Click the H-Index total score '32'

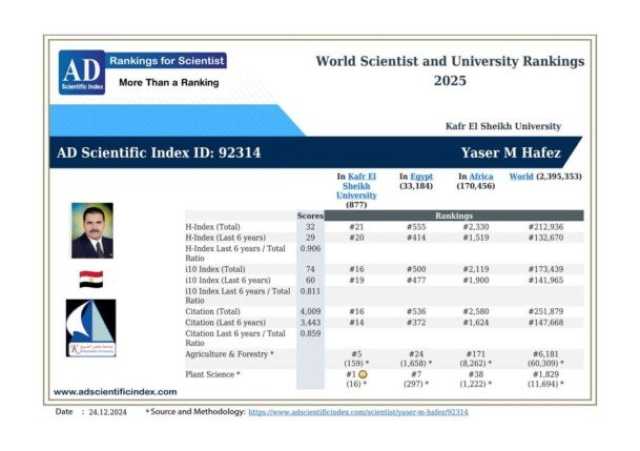coord(310,227)
